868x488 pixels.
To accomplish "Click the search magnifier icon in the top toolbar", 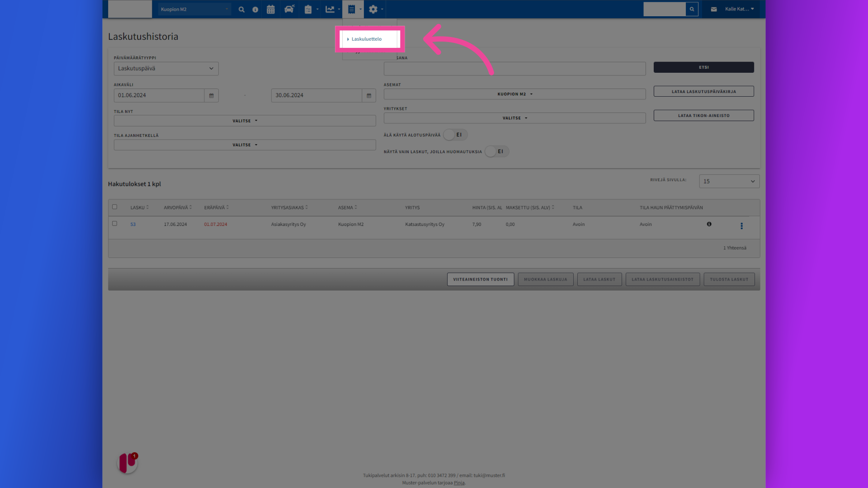I will pyautogui.click(x=241, y=9).
